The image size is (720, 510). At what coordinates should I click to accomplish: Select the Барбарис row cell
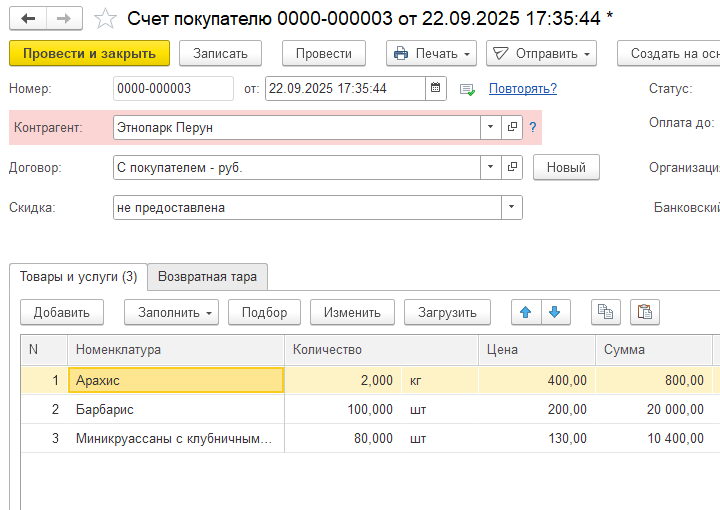(x=176, y=409)
